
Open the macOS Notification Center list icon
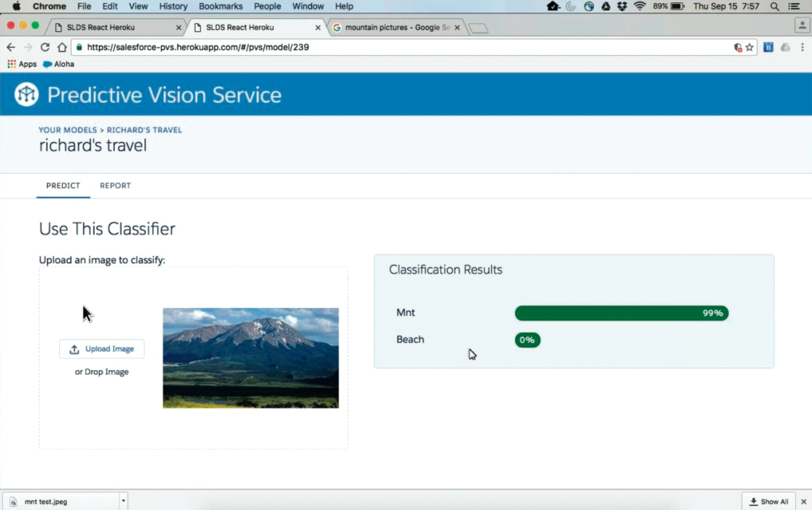[x=794, y=7]
